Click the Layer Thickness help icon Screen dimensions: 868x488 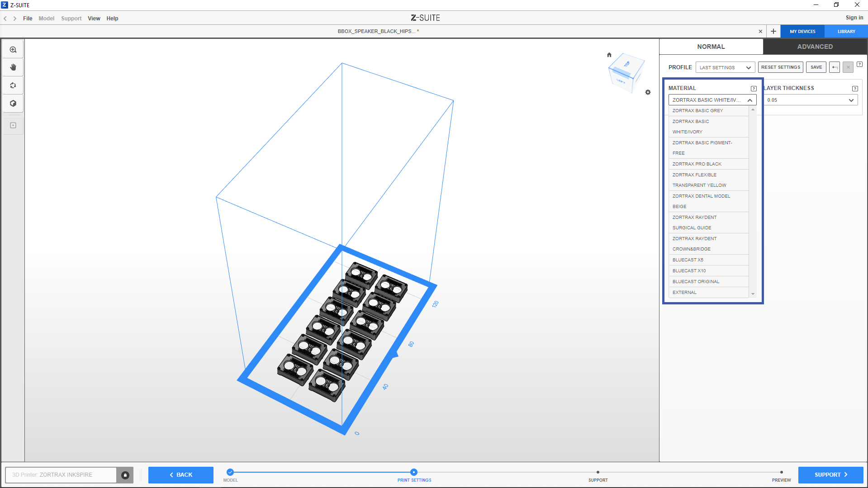(x=855, y=89)
